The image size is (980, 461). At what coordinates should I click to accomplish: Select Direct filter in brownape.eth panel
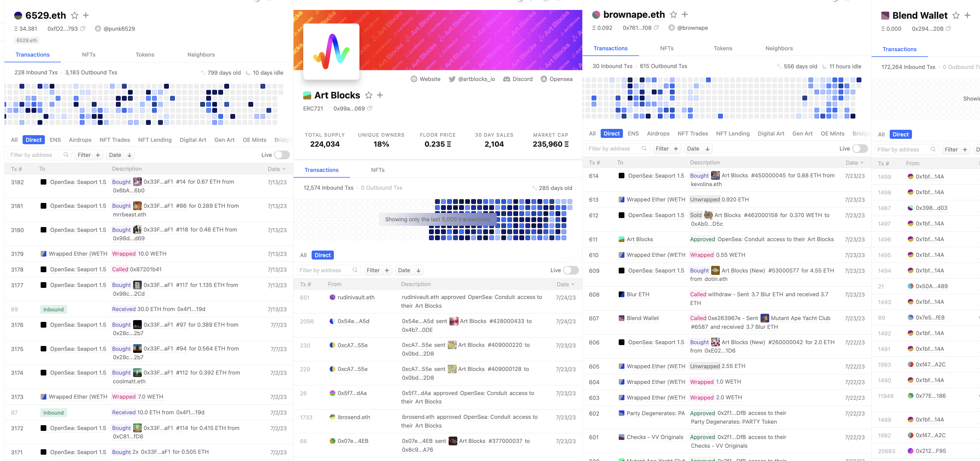[612, 133]
